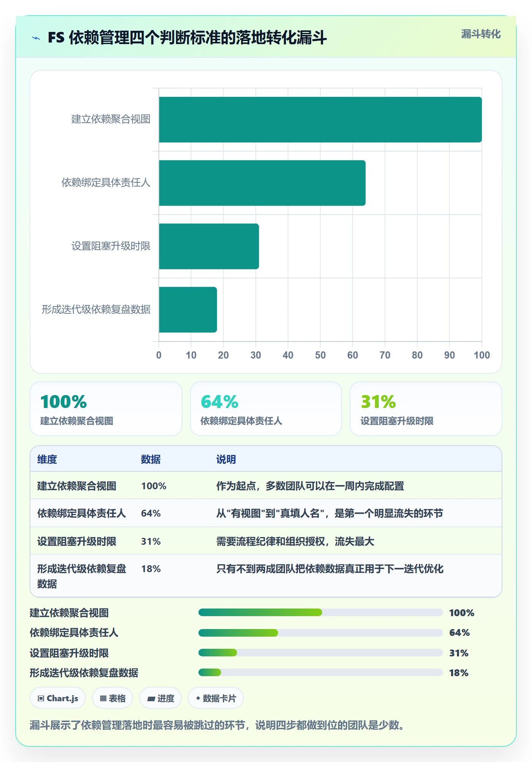
Task: Click the blue lightning icon beside the title
Action: [x=36, y=38]
